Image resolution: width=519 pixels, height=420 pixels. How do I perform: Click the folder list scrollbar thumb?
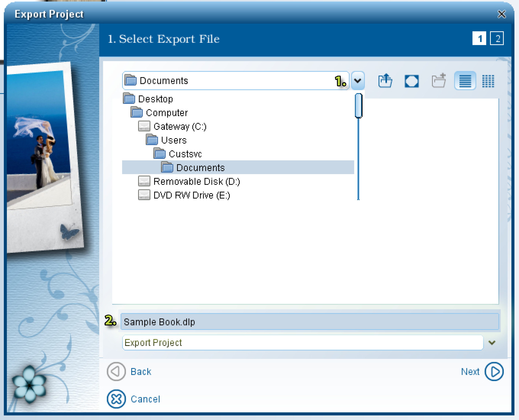coord(359,106)
